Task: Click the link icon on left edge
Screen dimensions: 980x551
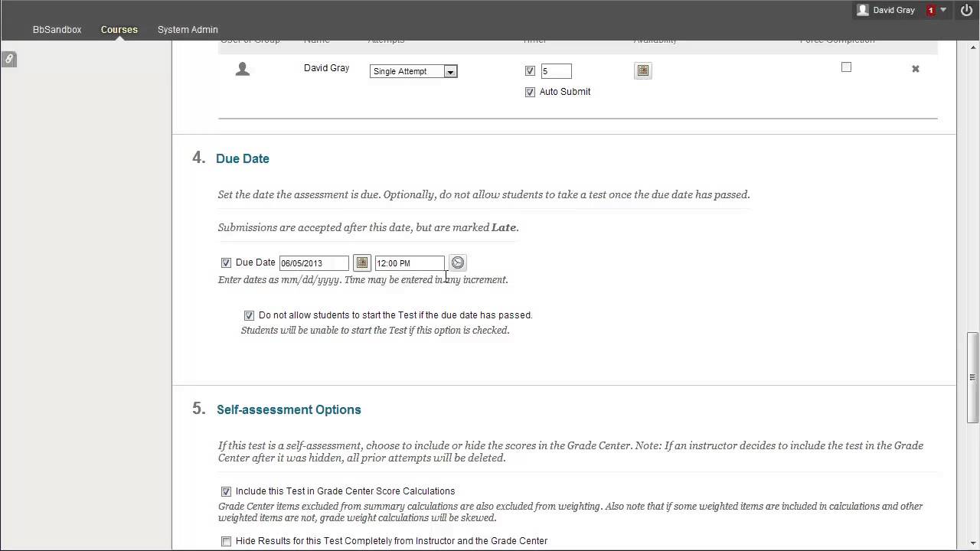Action: pos(8,59)
